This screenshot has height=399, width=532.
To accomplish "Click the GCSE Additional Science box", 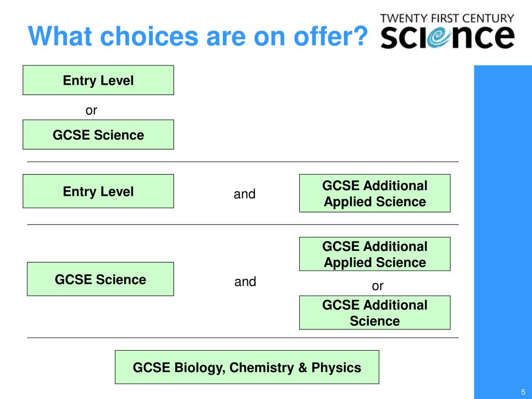I will tap(375, 312).
